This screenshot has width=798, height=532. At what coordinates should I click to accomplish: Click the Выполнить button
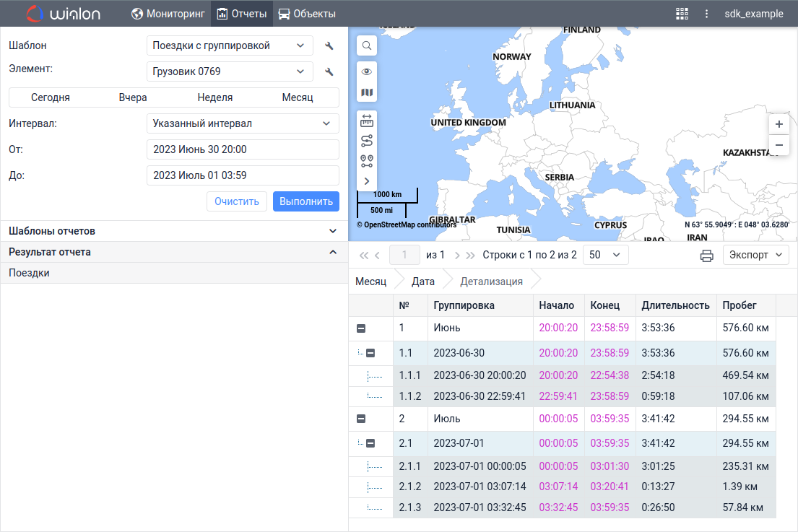click(306, 201)
